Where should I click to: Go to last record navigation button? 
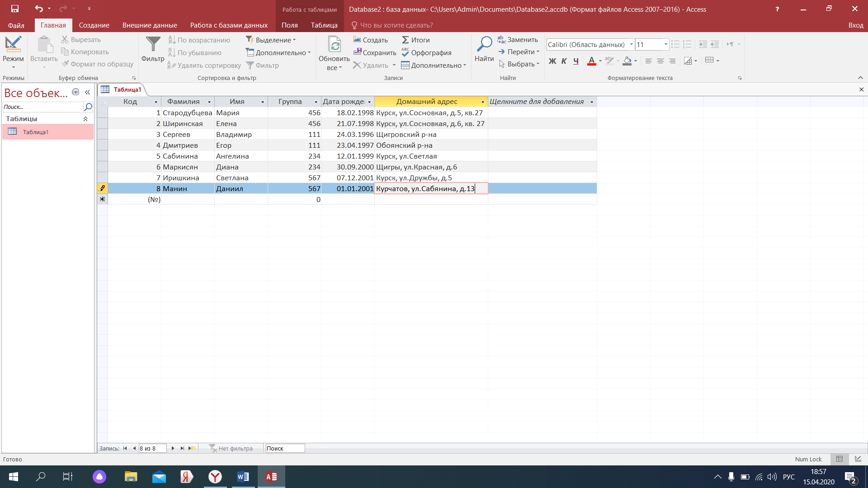click(x=182, y=448)
